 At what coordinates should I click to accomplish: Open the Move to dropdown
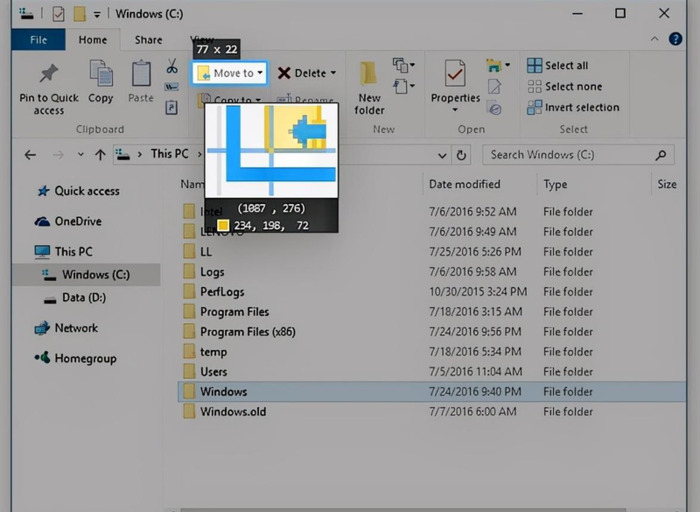230,73
